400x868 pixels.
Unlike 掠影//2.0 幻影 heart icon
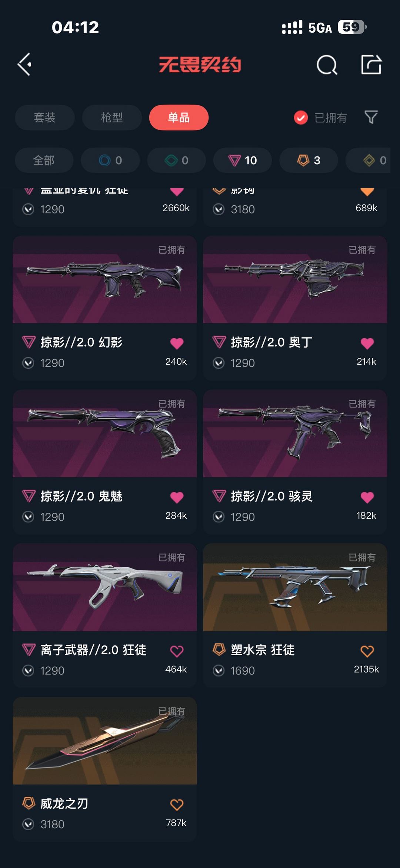pos(177,343)
